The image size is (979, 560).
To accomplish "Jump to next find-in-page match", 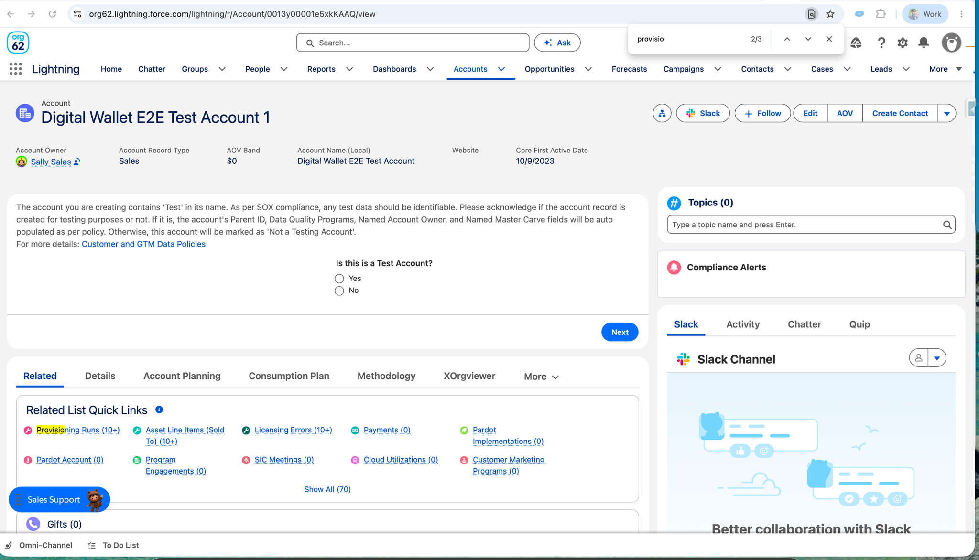I will [808, 39].
